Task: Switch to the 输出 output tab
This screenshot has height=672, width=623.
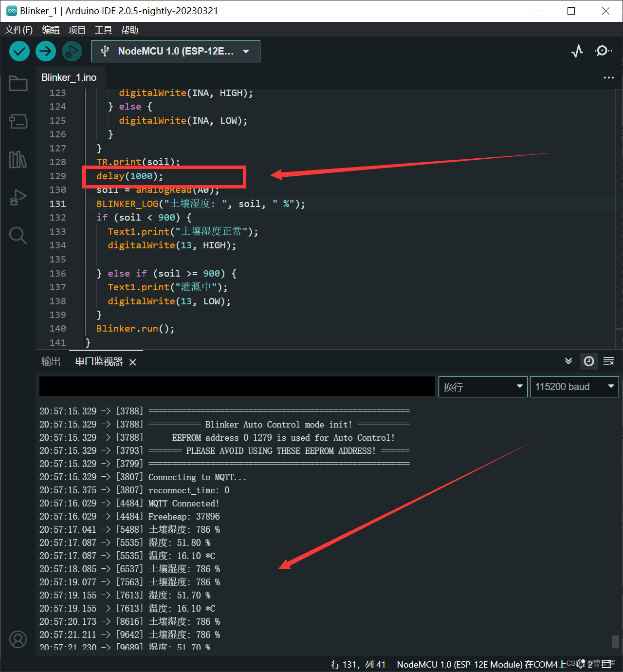Action: pos(51,361)
